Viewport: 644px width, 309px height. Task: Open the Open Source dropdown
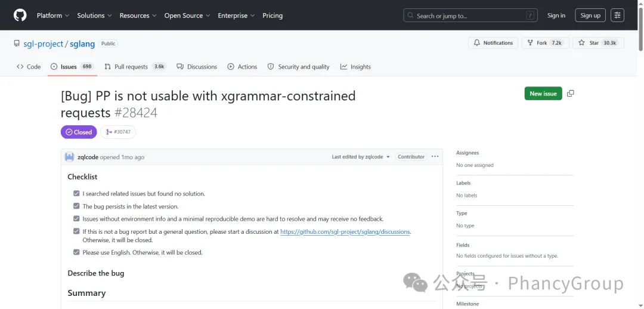187,16
